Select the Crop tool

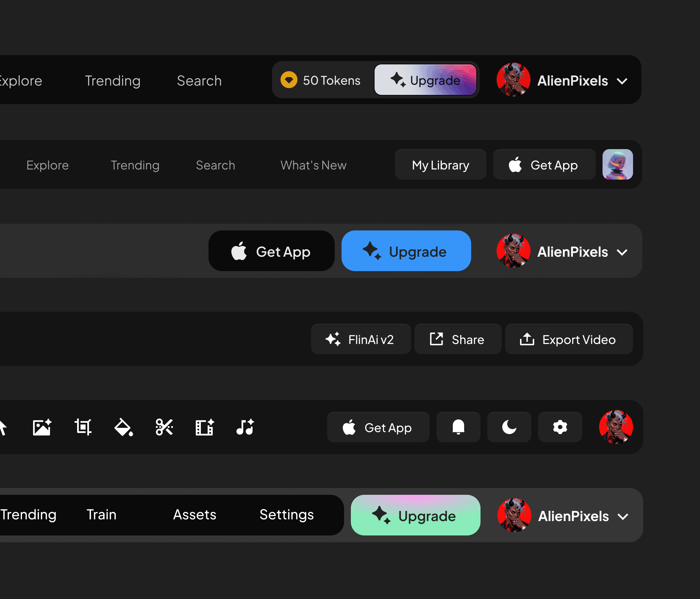[x=83, y=427]
